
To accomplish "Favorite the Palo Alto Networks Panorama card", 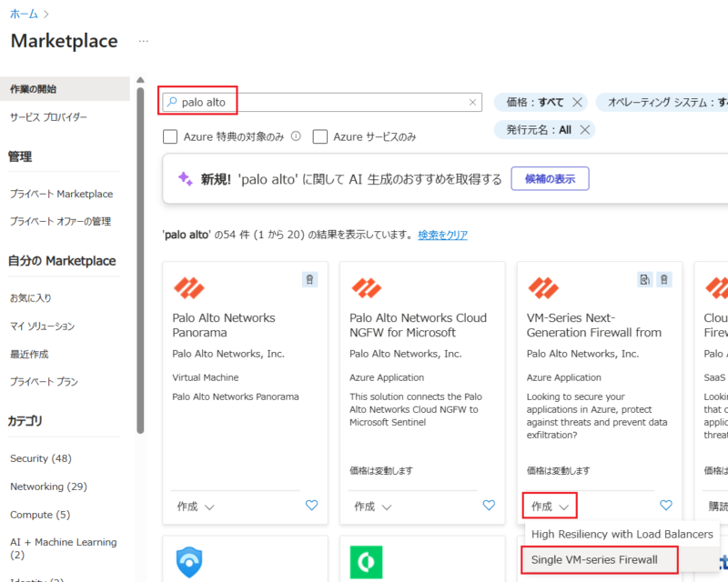I will click(x=311, y=505).
